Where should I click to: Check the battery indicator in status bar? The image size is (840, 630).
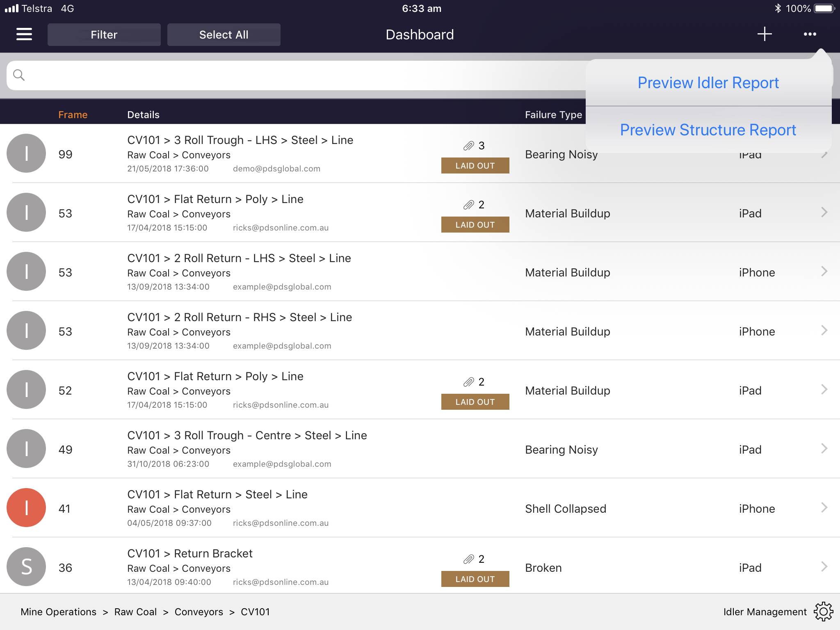coord(824,8)
